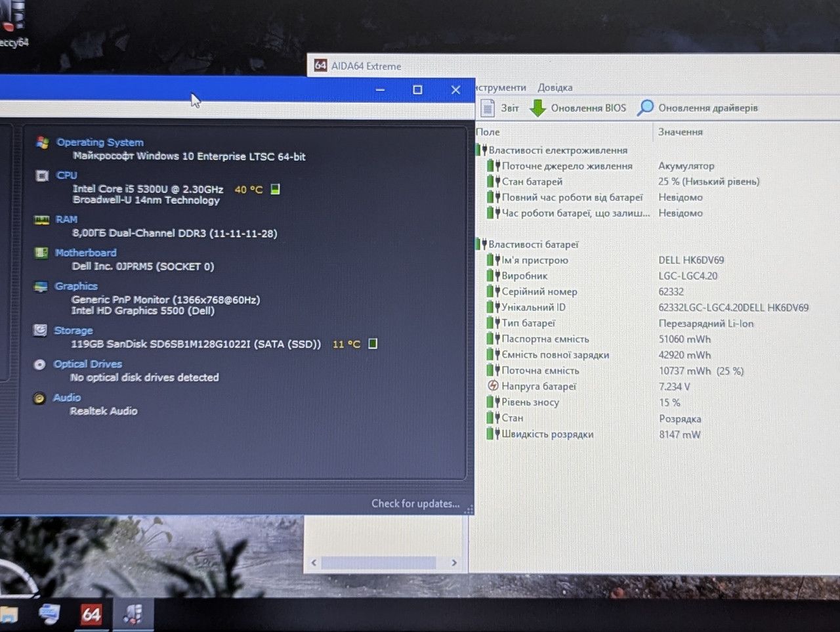Click the CPU chip icon in Speccy

click(42, 176)
